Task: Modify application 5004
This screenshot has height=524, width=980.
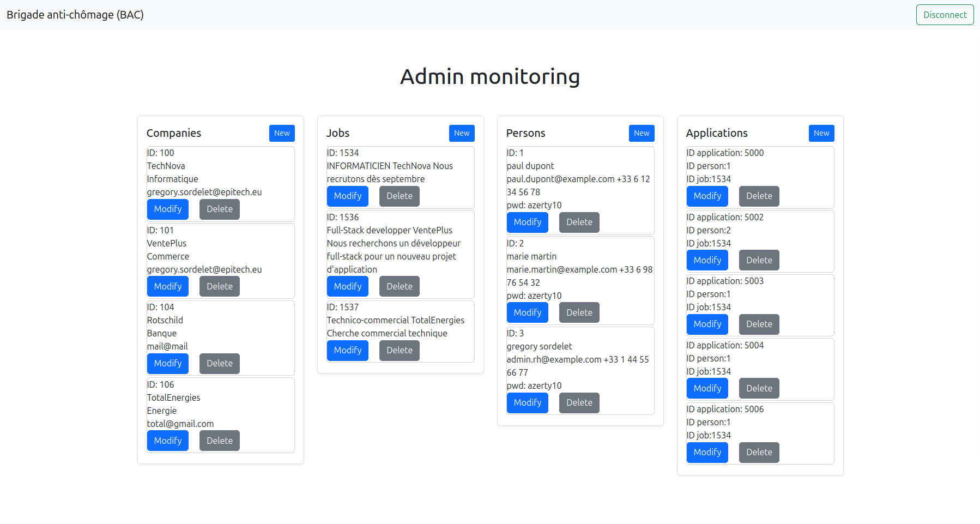Action: [707, 388]
